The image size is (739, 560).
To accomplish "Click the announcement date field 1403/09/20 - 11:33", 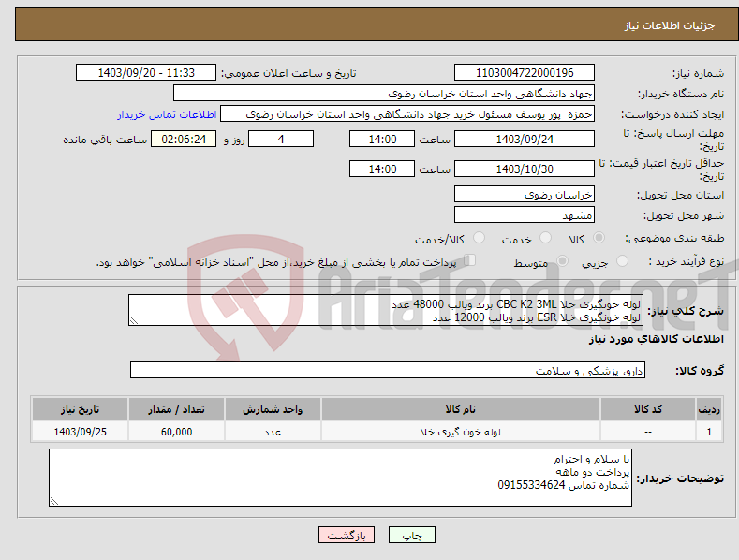I will (145, 73).
